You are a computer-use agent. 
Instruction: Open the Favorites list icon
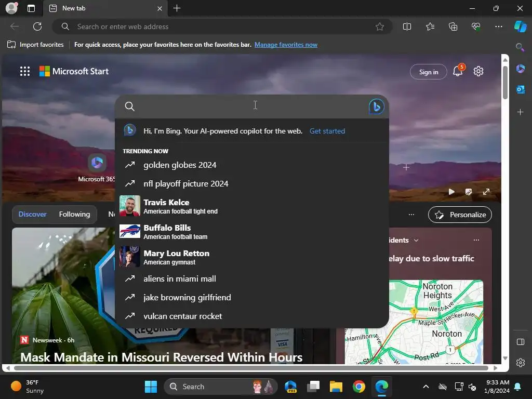[430, 26]
